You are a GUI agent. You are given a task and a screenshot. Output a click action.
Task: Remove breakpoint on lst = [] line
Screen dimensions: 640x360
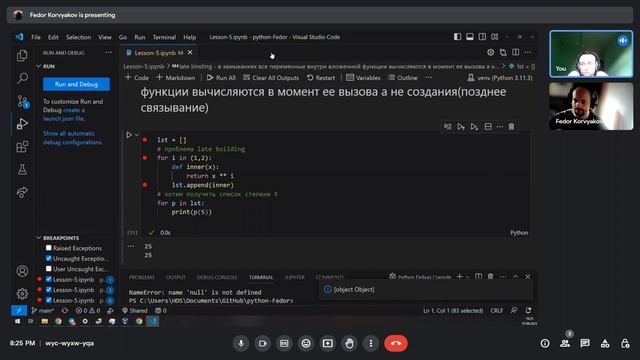pyautogui.click(x=144, y=140)
